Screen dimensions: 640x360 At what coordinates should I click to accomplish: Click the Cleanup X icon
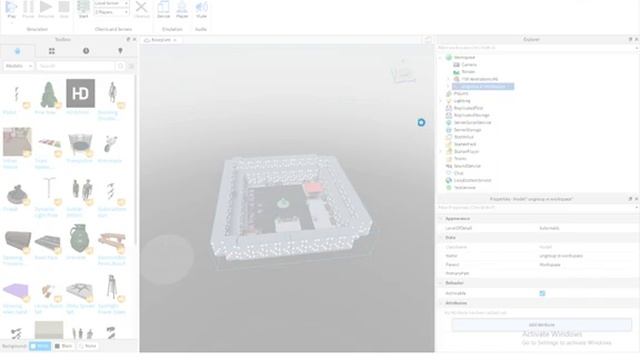(x=141, y=7)
